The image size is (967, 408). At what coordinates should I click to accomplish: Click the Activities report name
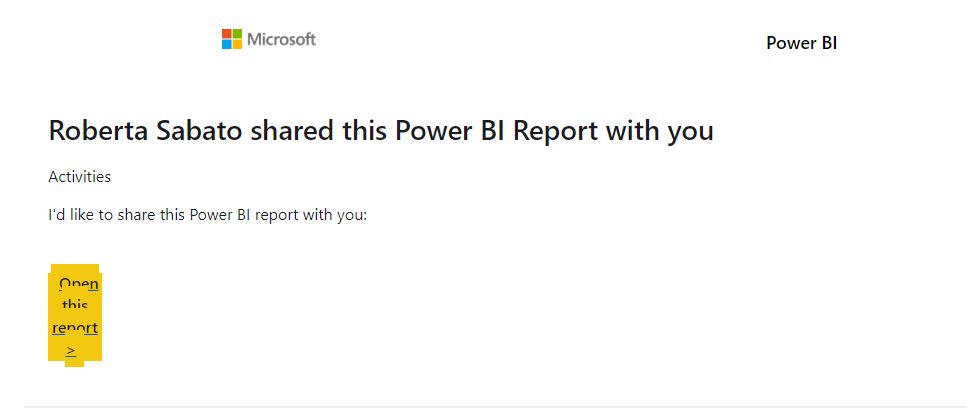click(80, 177)
